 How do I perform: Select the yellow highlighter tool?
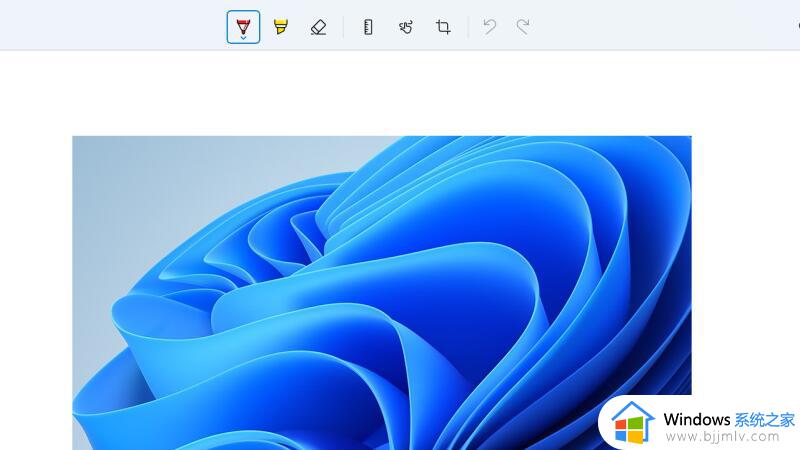(281, 27)
